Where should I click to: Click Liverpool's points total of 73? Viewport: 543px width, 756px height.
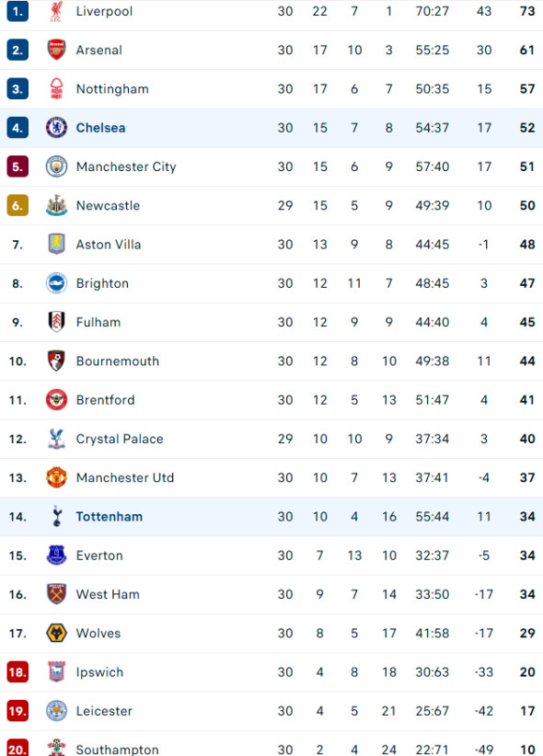coord(526,12)
